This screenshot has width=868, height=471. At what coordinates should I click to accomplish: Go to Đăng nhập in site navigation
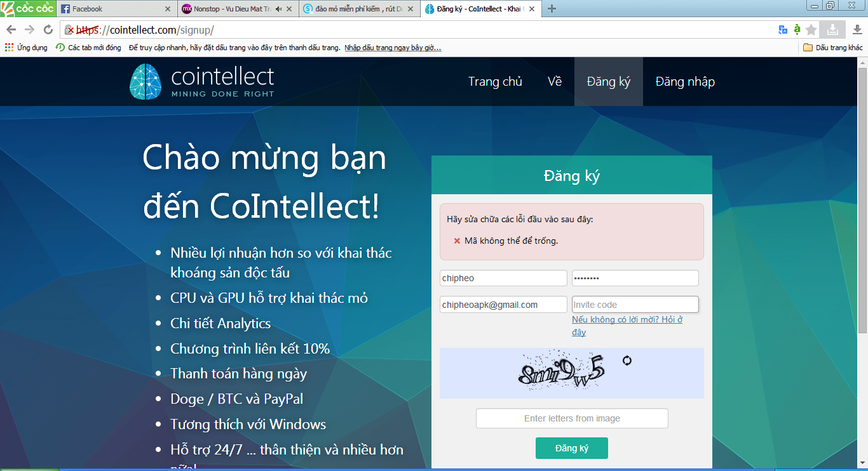tap(685, 82)
